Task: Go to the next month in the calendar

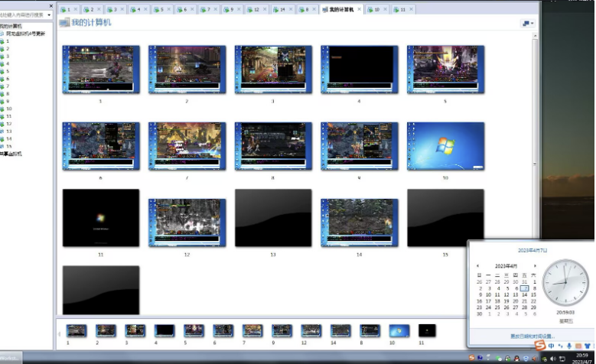Action: pos(535,266)
